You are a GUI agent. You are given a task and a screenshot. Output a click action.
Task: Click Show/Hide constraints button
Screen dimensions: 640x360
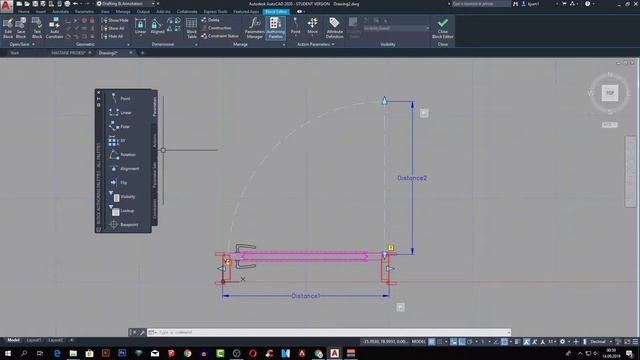pyautogui.click(x=115, y=20)
